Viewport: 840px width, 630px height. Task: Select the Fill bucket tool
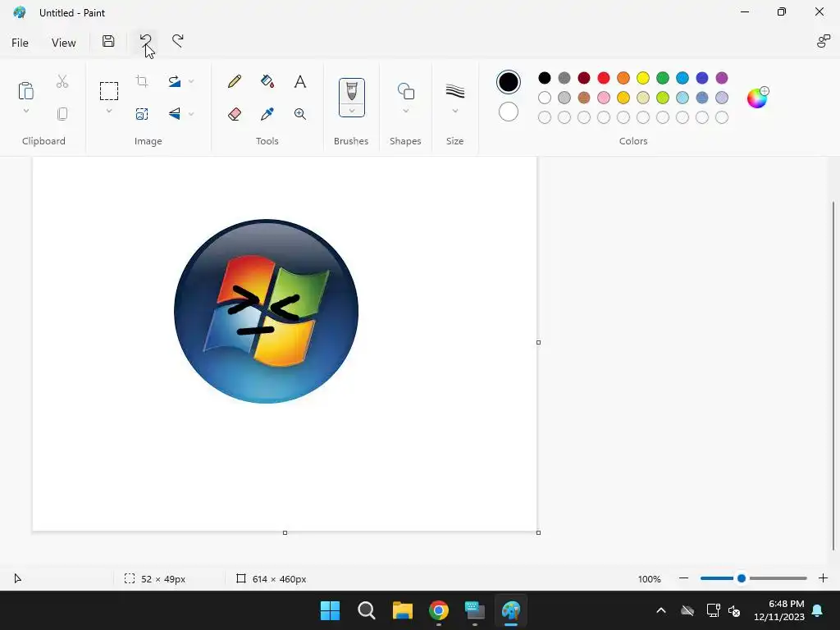pyautogui.click(x=267, y=81)
